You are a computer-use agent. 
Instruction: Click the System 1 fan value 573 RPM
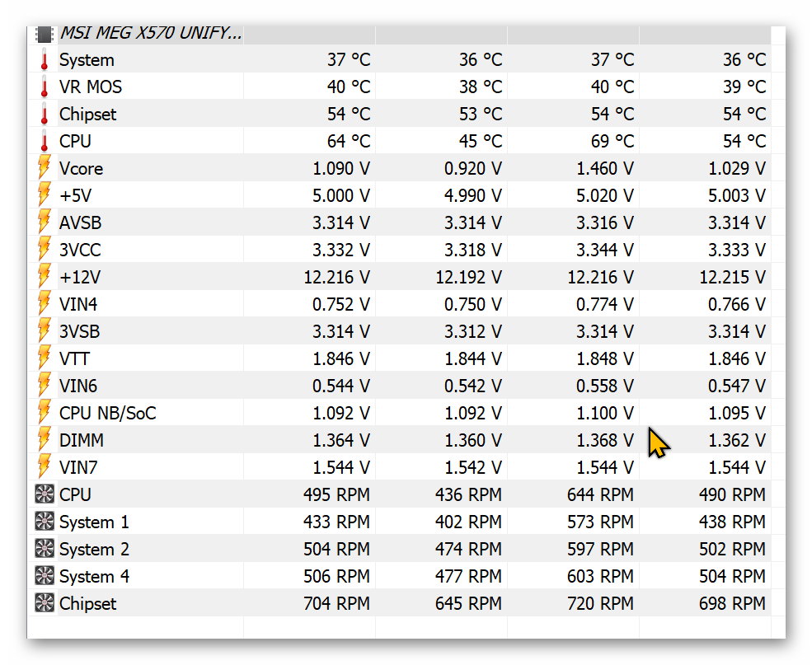pos(601,521)
